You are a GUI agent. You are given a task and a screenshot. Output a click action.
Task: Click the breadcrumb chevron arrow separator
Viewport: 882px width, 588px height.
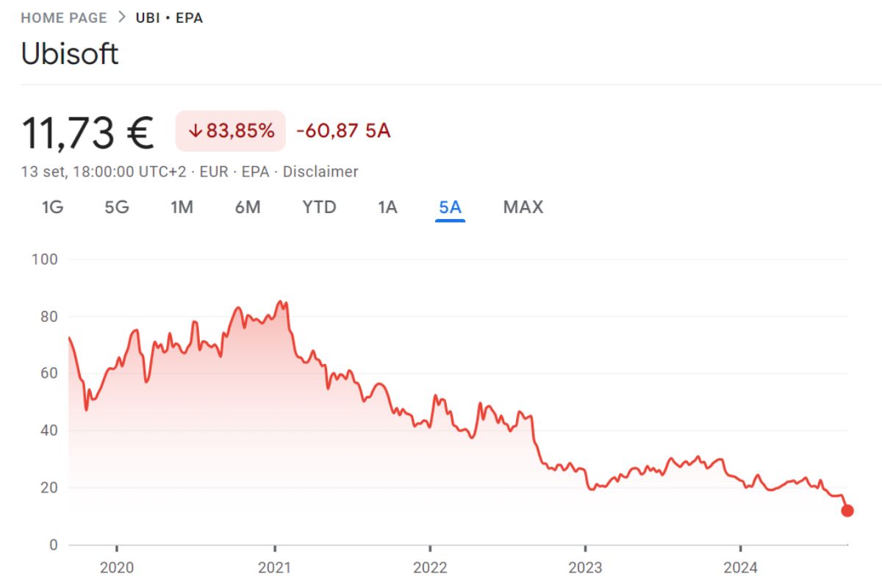coord(121,18)
